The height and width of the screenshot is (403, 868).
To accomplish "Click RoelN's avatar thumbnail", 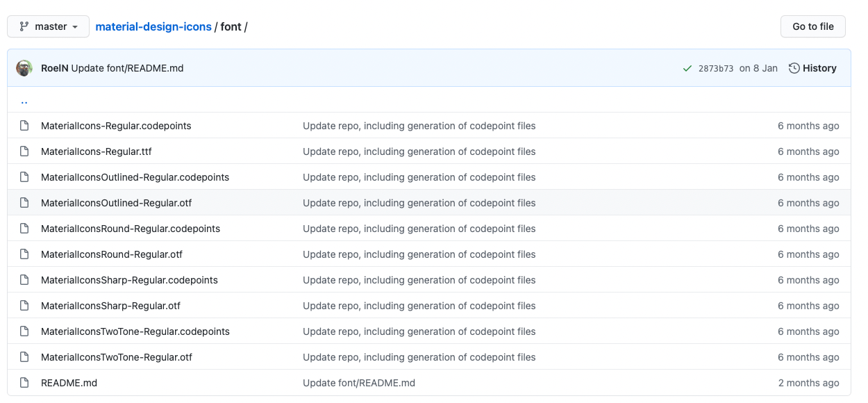I will (24, 68).
